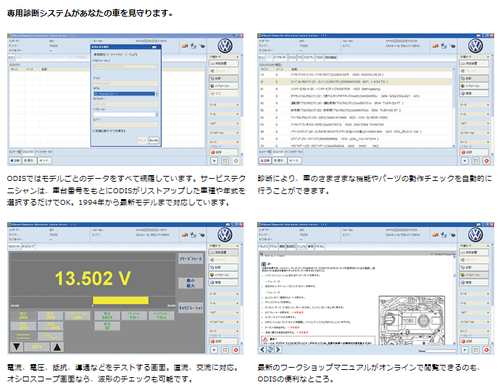
Task: Toggle the green checkbox in vehicle dialog
Action: coord(93,131)
